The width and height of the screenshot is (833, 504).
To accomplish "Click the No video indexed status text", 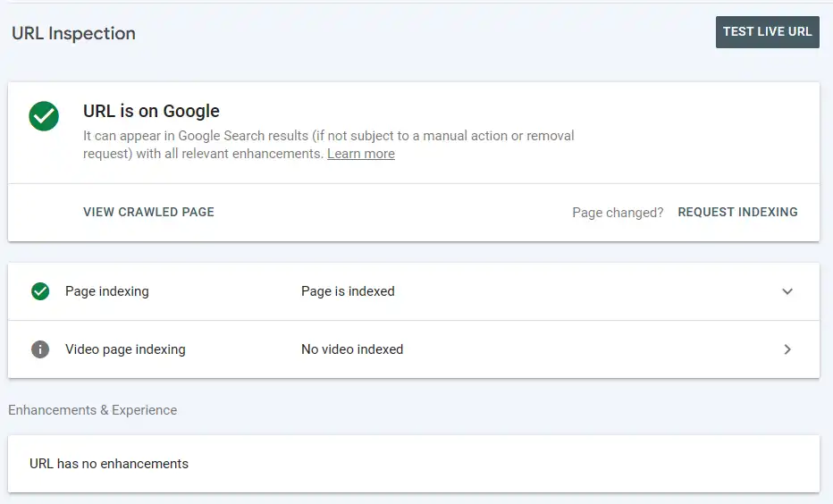I will 352,349.
